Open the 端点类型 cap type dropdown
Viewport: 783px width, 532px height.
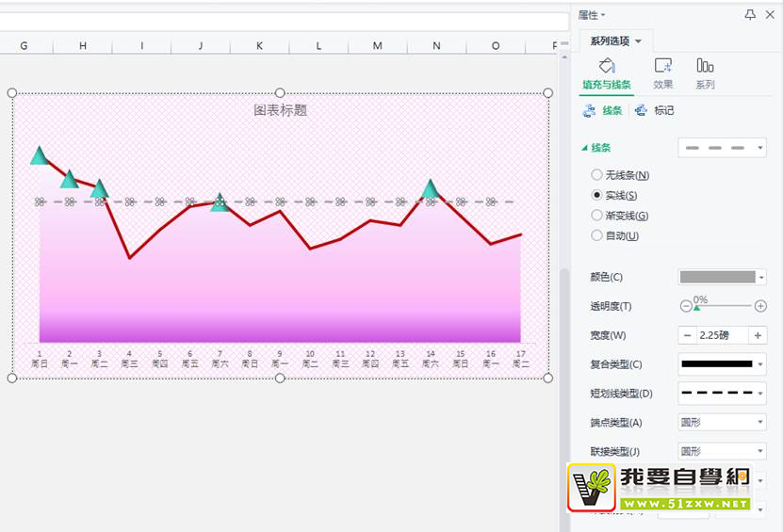click(x=722, y=422)
